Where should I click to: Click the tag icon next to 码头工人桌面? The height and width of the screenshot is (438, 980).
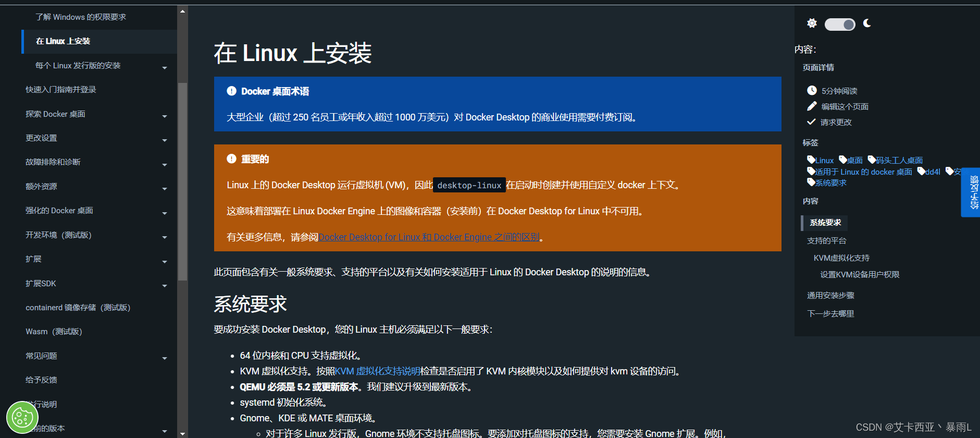(872, 160)
